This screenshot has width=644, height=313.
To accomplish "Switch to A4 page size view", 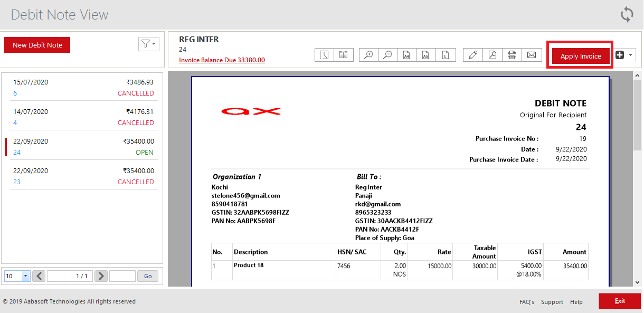I will coord(406,54).
